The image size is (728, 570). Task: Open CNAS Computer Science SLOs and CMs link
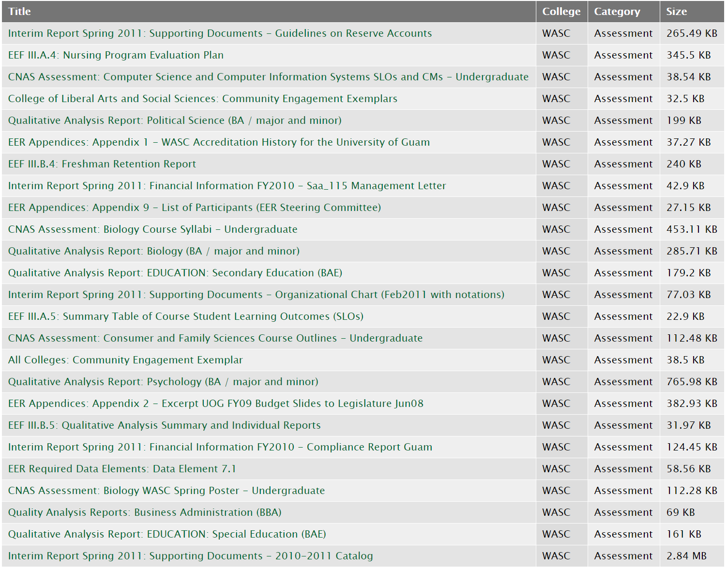(x=268, y=77)
